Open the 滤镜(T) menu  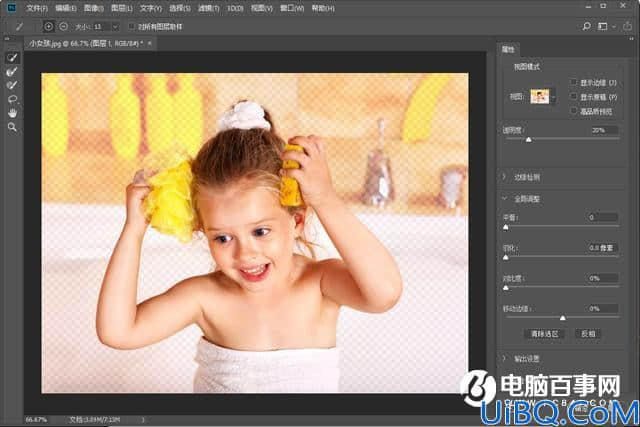coord(209,8)
